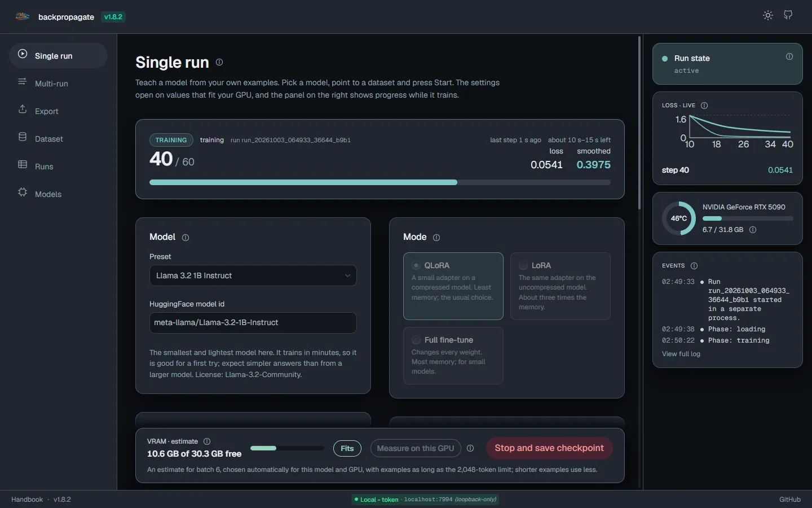Select the QLoRA mode radio

[x=416, y=265]
